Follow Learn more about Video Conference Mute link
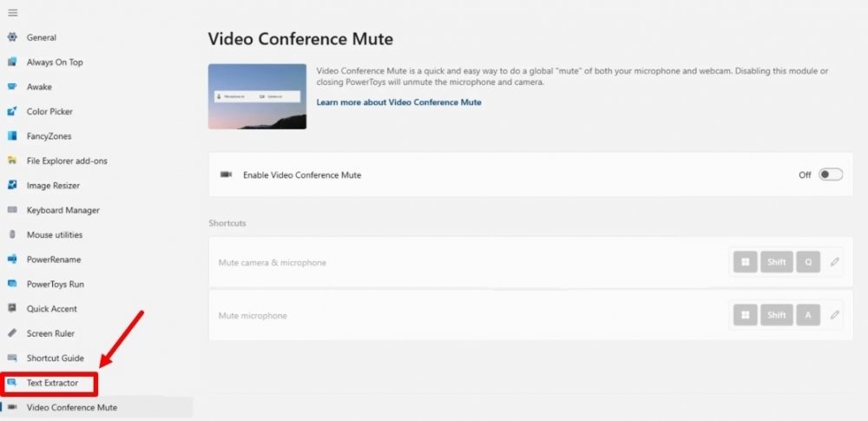Viewport: 868px width, 421px height. click(398, 102)
